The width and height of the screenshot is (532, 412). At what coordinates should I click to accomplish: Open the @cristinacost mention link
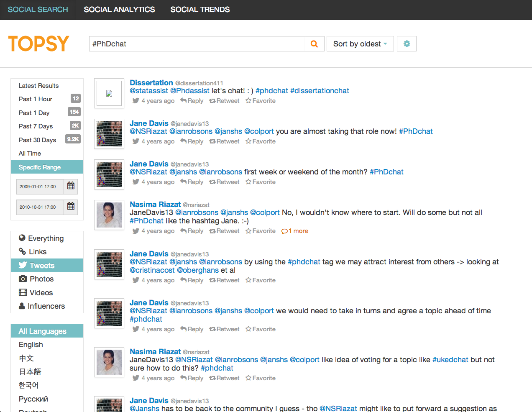pos(152,270)
